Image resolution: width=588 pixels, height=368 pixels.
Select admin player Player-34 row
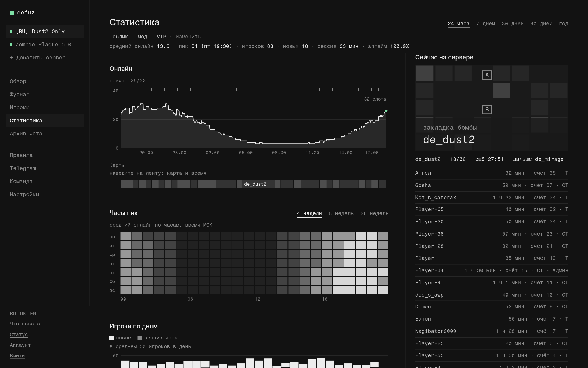pos(492,270)
